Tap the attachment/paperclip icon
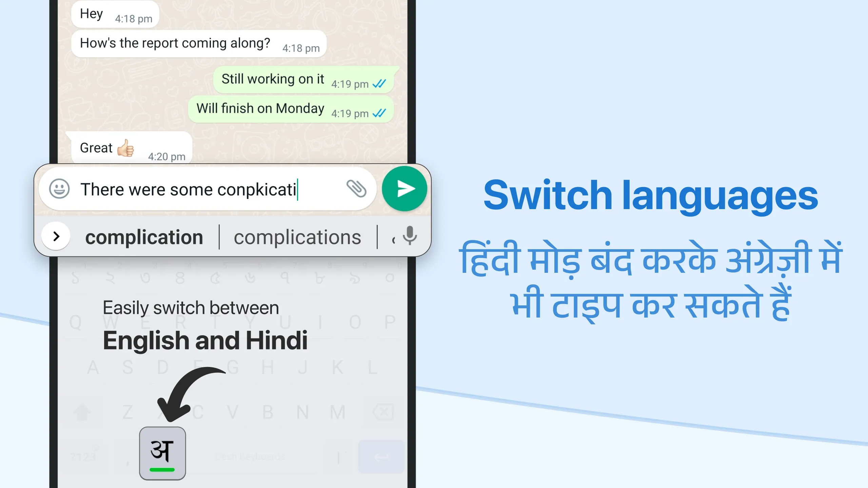 point(355,189)
